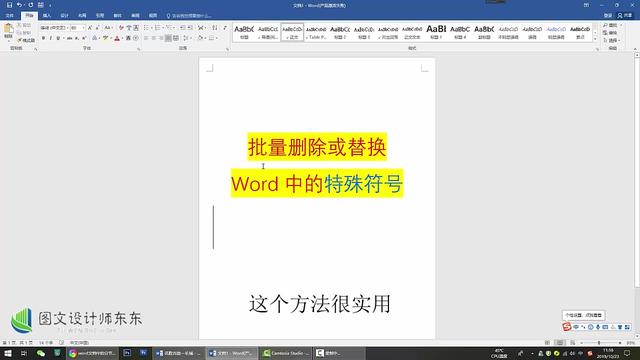The image size is (640, 360).
Task: Undo the last action
Action: coord(19,5)
